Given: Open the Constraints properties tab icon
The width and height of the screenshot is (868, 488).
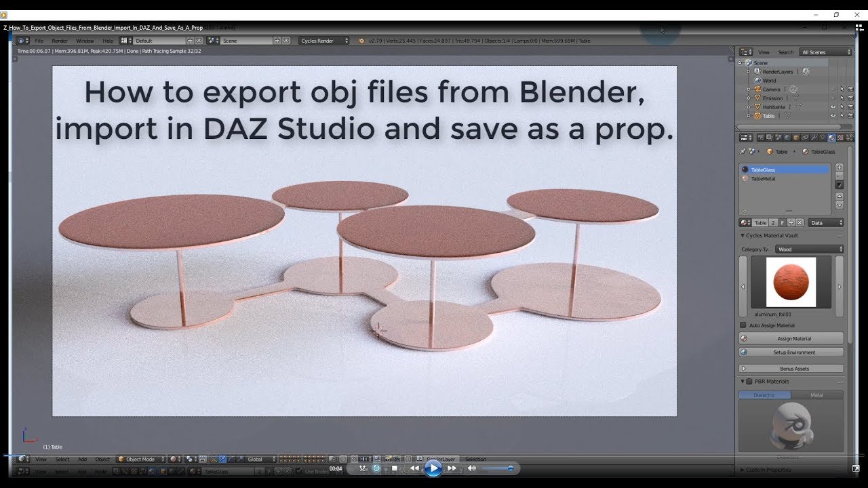Looking at the screenshot, I should point(805,138).
